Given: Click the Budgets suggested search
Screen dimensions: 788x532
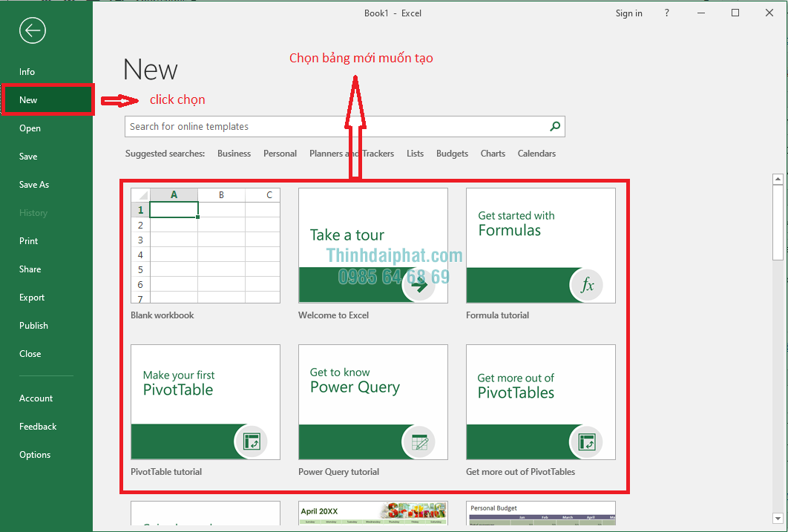Looking at the screenshot, I should [x=452, y=154].
